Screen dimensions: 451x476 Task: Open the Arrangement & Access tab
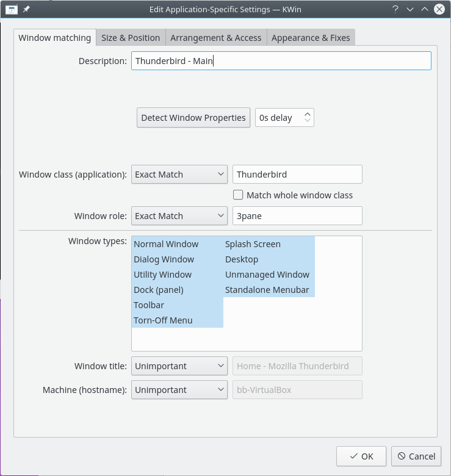tap(215, 38)
